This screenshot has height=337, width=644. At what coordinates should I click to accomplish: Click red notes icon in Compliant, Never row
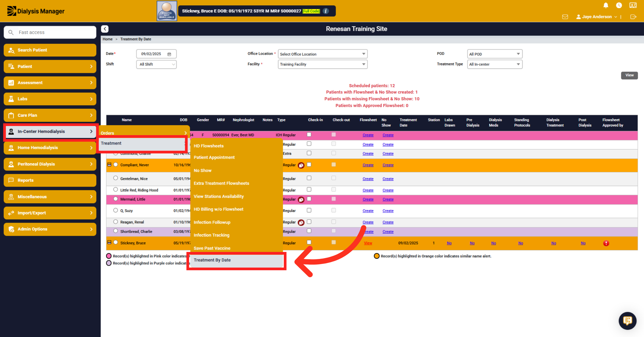[301, 165]
